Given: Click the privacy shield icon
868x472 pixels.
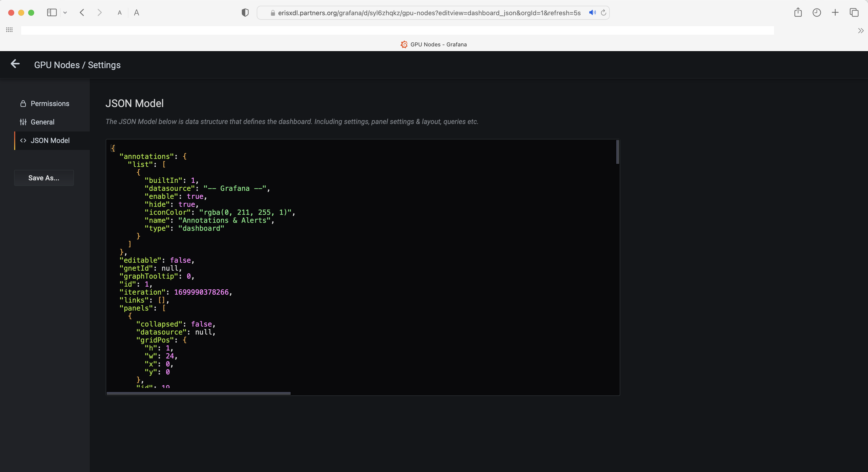Looking at the screenshot, I should (x=245, y=13).
